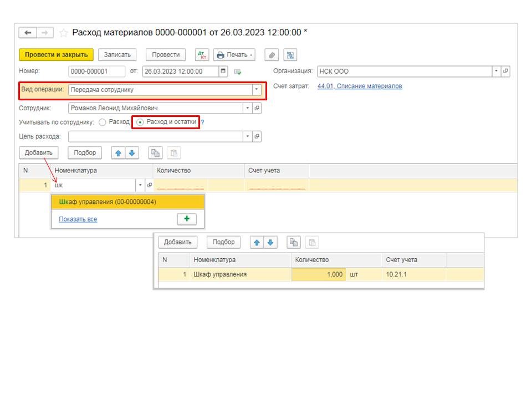Go forward with the right arrow button

pos(45,33)
